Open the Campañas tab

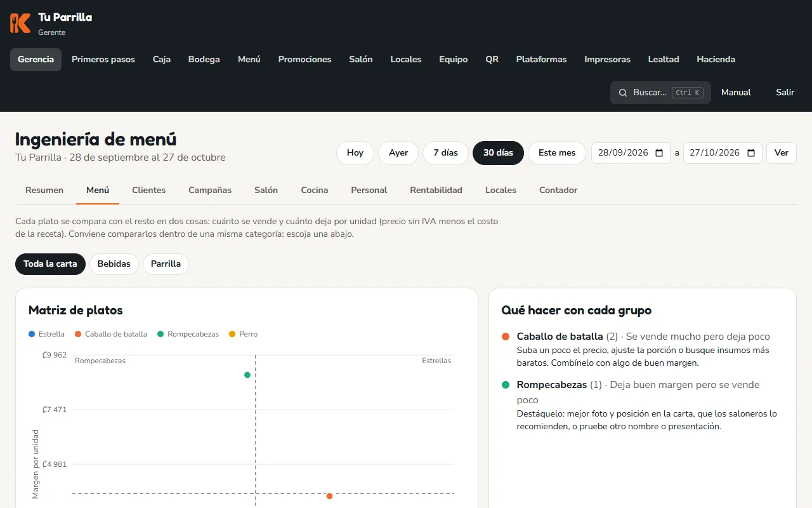(x=210, y=190)
